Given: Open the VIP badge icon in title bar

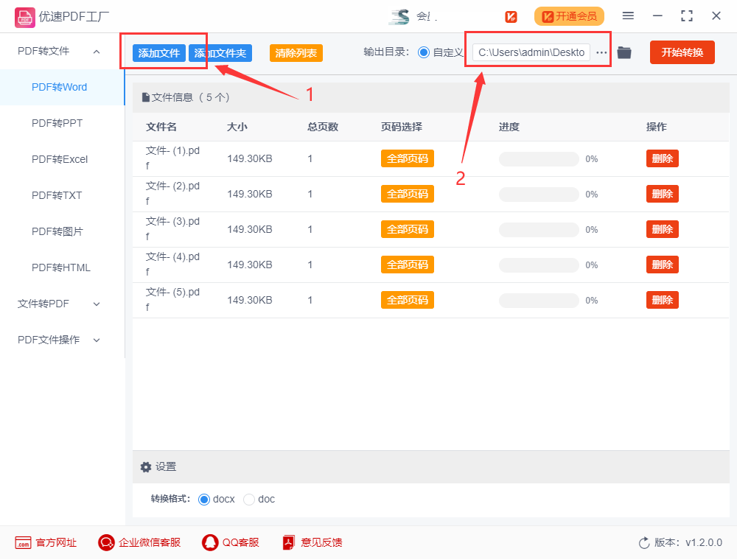Looking at the screenshot, I should tap(511, 17).
